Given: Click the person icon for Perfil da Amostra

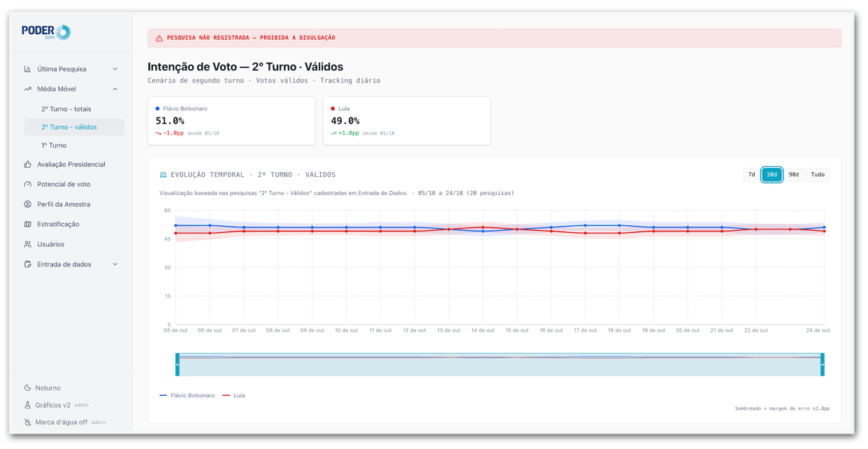Looking at the screenshot, I should point(28,204).
